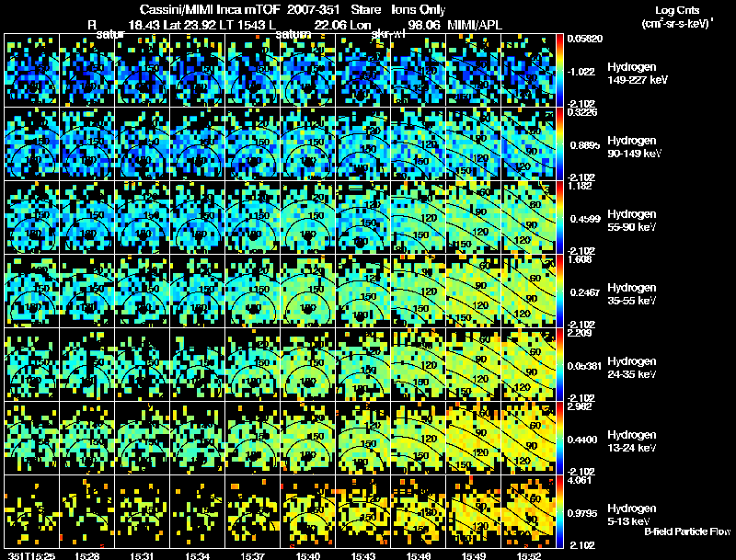Screen dimensions: 736x560
Task: Click the 15:40 time label
Action: [308, 556]
